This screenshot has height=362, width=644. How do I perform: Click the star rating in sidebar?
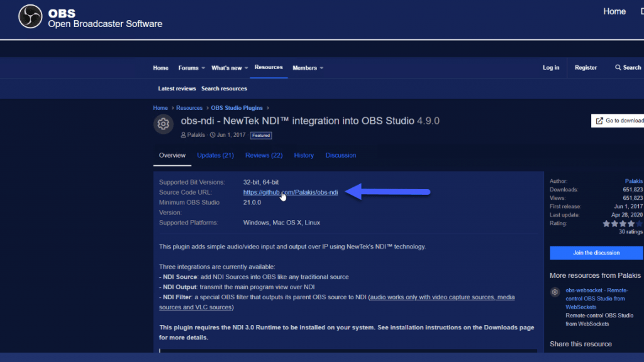click(x=622, y=224)
